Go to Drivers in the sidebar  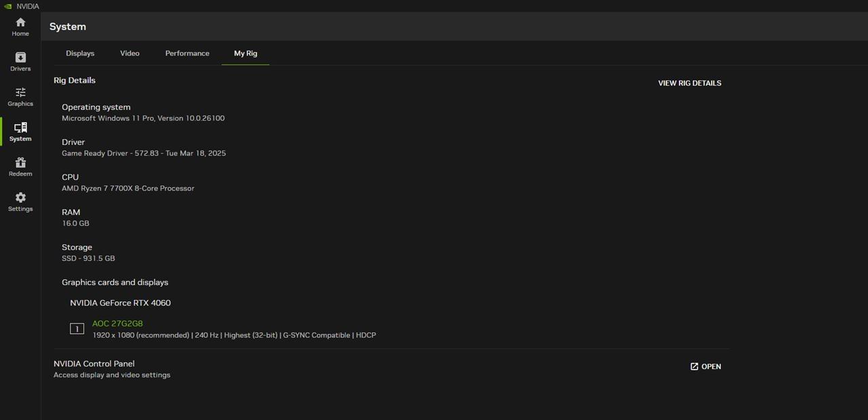point(20,62)
